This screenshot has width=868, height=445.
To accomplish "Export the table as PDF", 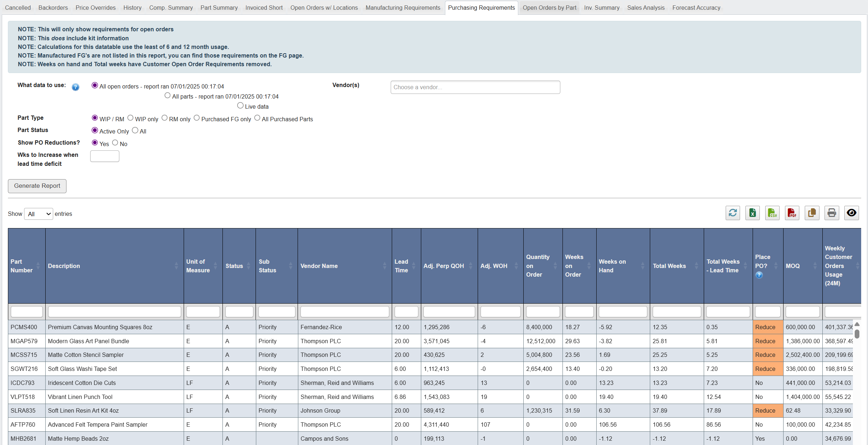I will [x=792, y=213].
